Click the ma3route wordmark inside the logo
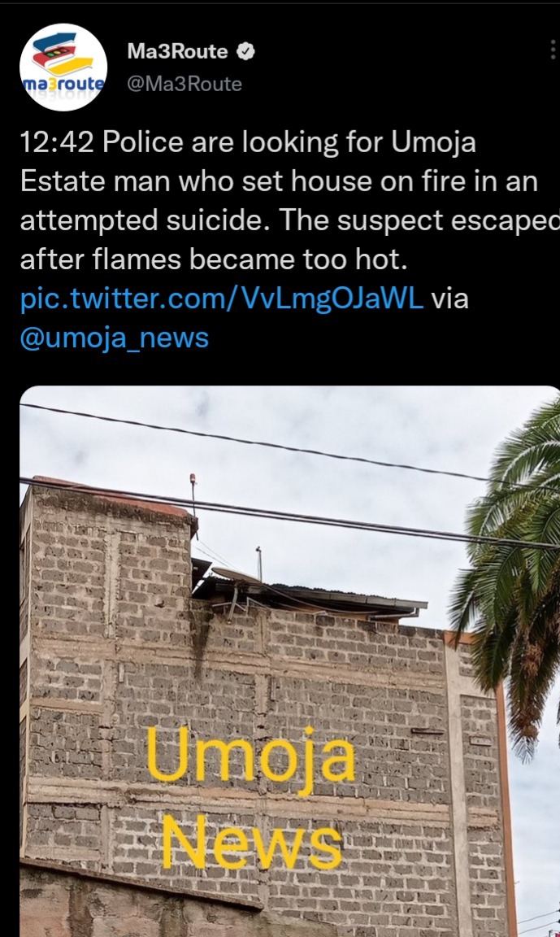 (x=63, y=84)
